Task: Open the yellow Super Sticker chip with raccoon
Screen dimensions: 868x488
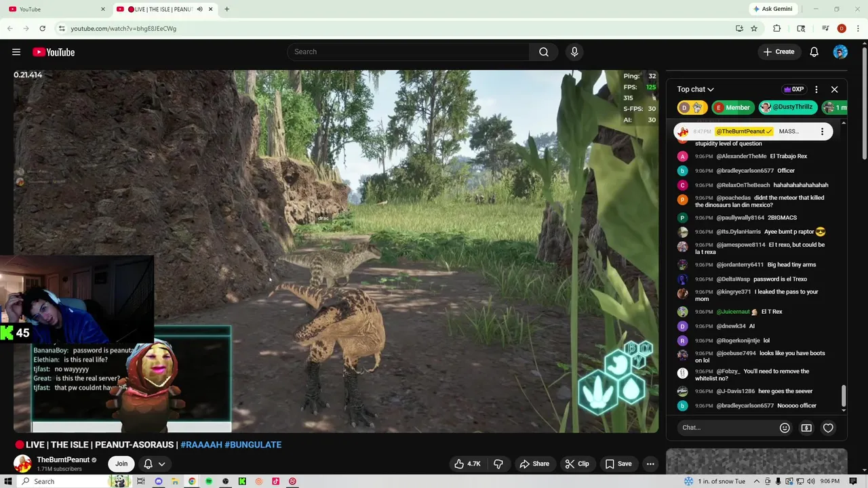Action: pos(692,108)
